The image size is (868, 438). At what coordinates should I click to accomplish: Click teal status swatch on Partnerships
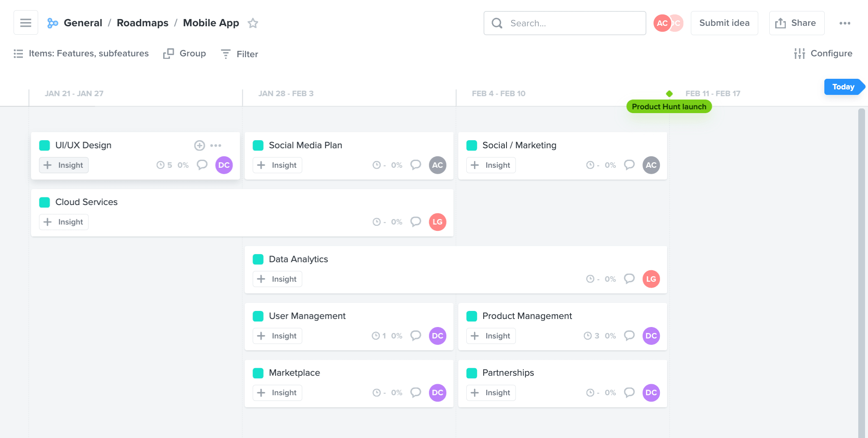pyautogui.click(x=472, y=373)
